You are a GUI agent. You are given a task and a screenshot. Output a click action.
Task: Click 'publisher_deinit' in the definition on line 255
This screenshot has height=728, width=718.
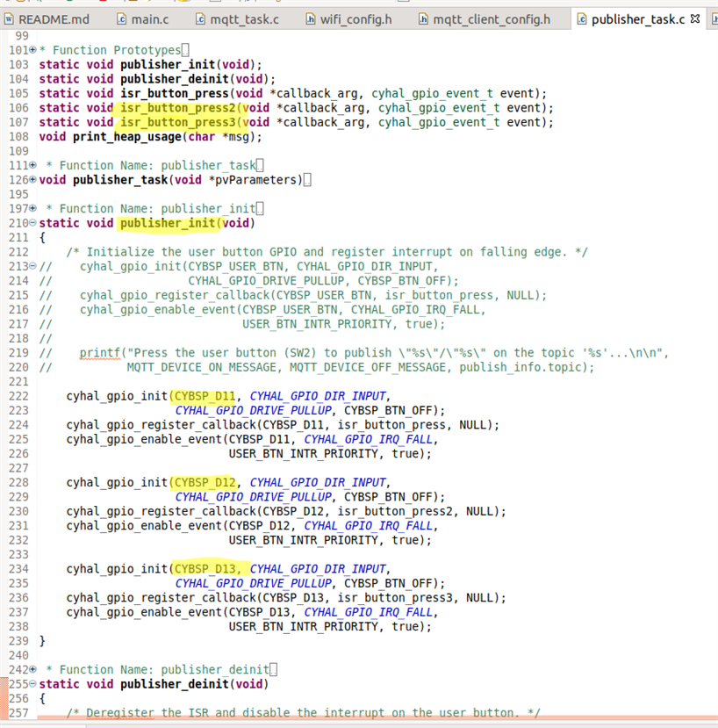pos(175,684)
